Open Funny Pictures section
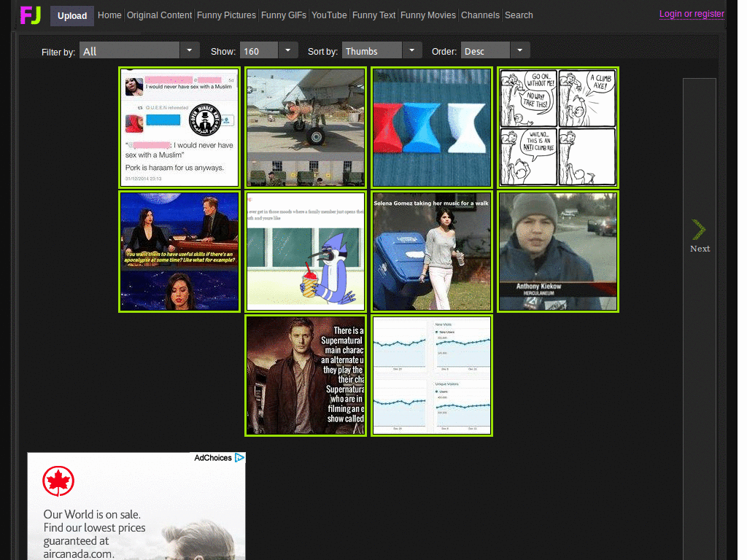This screenshot has width=747, height=560. [226, 15]
